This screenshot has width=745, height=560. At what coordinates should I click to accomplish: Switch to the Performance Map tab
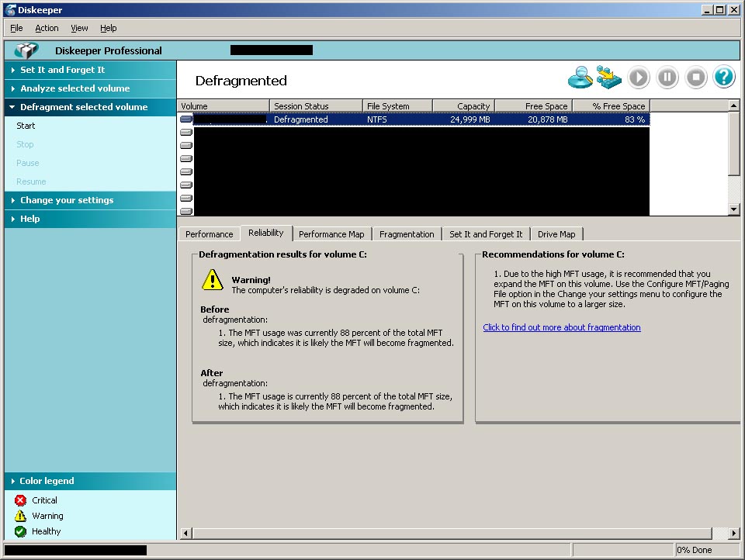pos(331,234)
